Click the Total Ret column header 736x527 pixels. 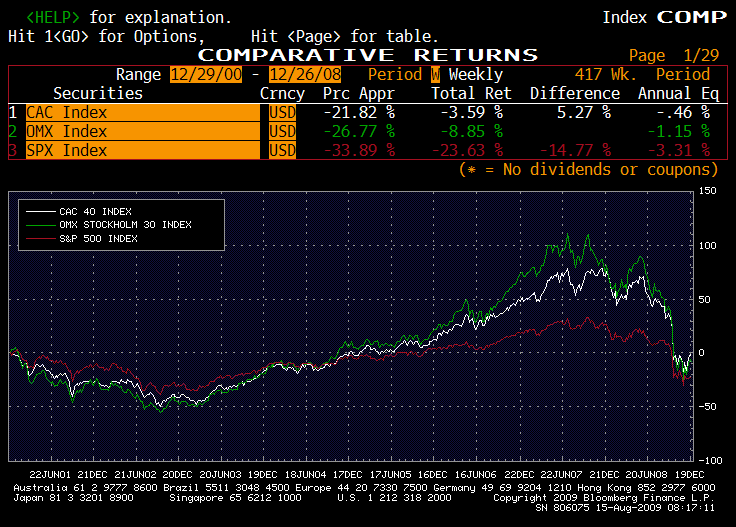pyautogui.click(x=471, y=93)
